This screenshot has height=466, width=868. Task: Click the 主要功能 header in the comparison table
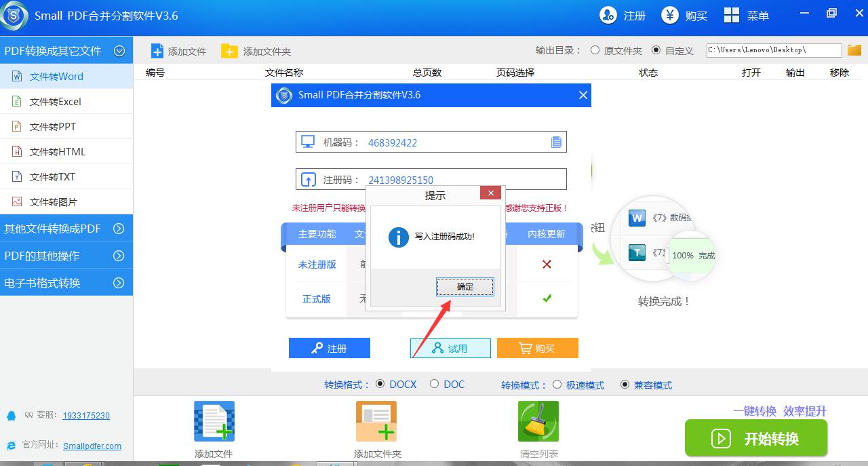[x=317, y=234]
